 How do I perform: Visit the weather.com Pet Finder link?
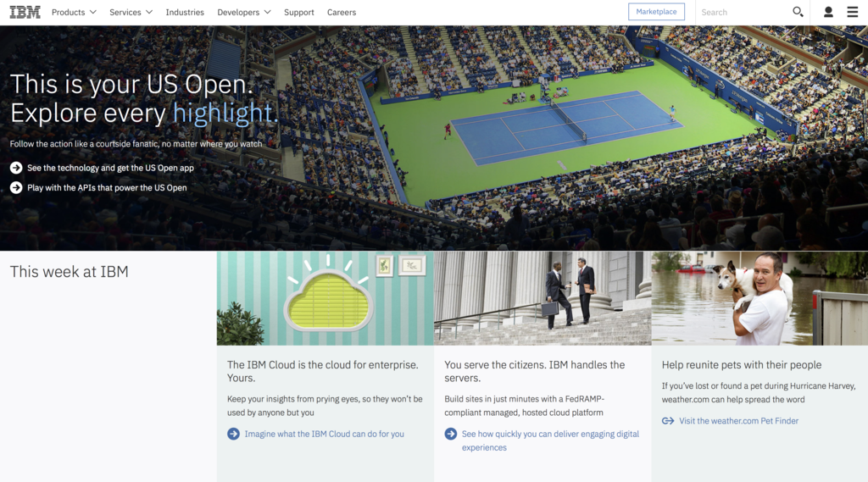(738, 420)
